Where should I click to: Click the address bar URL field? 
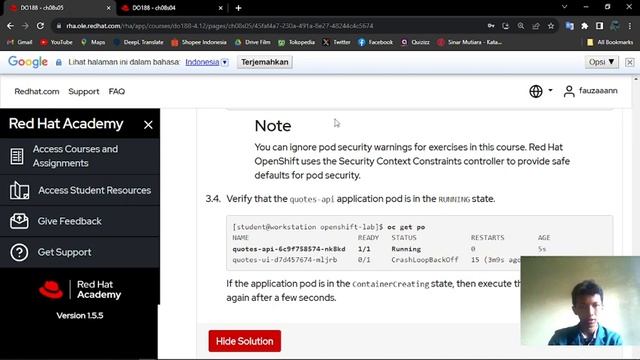click(x=265, y=26)
